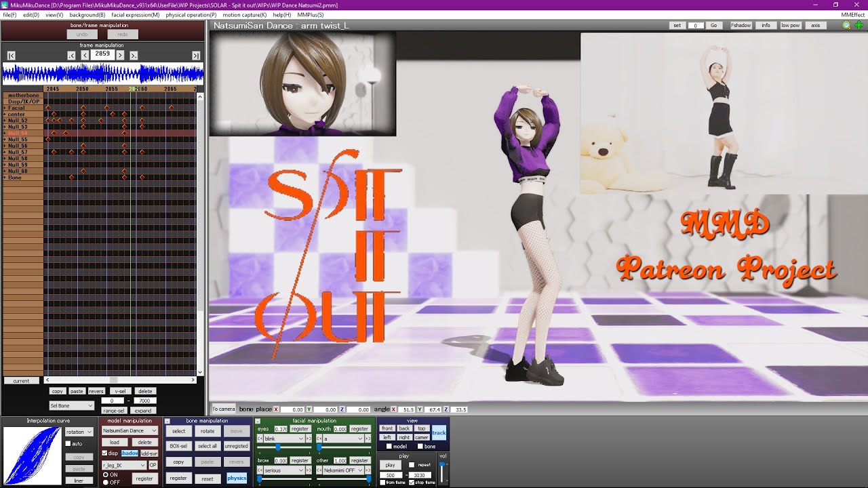Step forward one frame (>) button

coord(120,56)
